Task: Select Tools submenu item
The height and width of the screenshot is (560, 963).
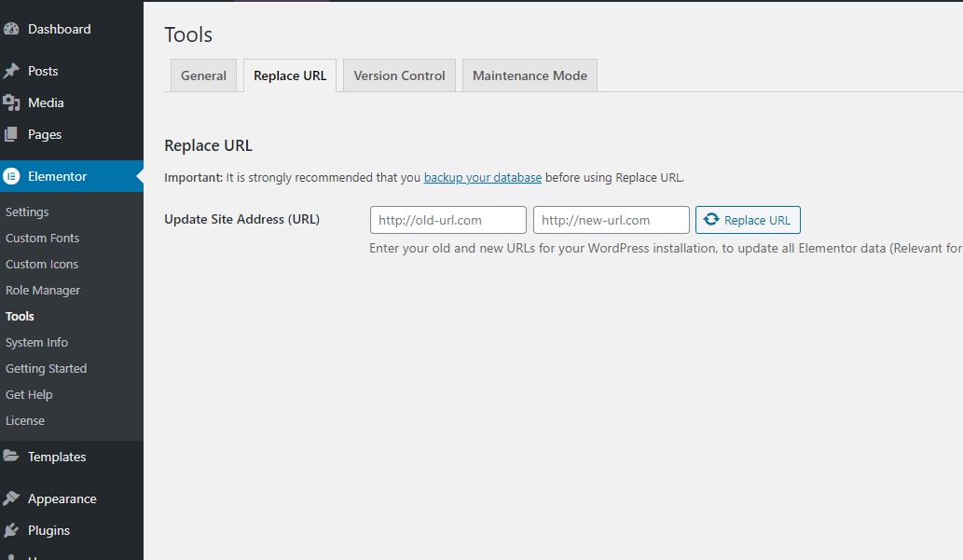Action: 20,316
